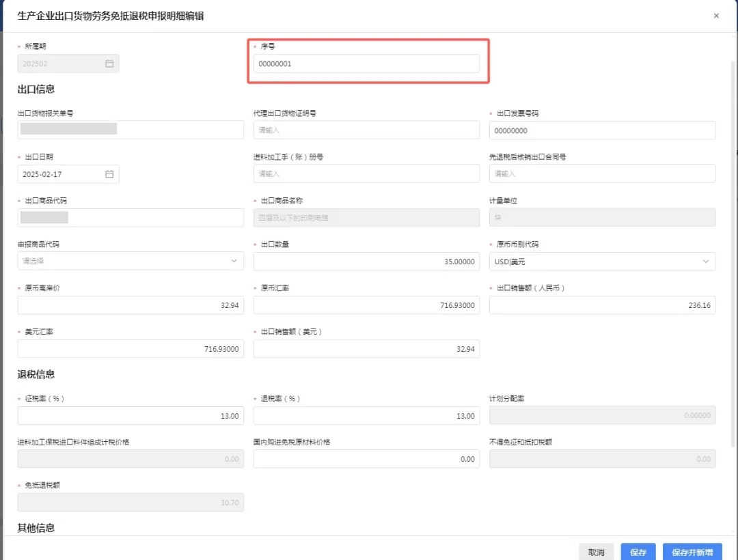
Task: Click the 原币汇率 input field
Action: click(366, 305)
